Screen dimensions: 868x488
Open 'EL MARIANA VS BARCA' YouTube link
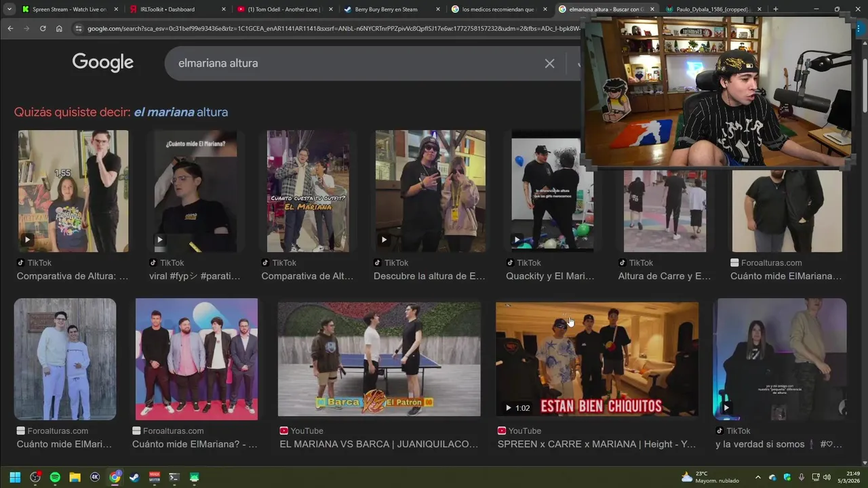pos(379,444)
